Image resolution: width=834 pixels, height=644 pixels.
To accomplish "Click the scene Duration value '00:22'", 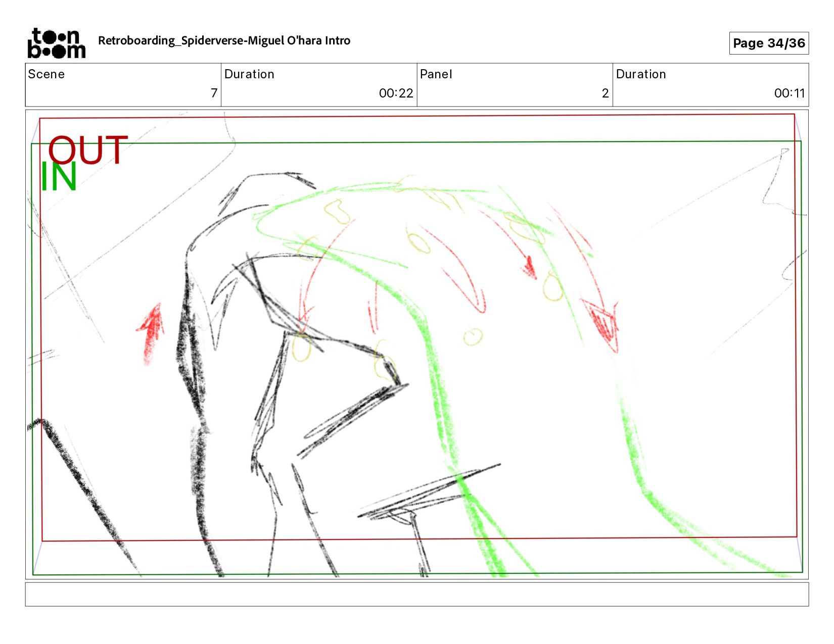I will (x=396, y=93).
